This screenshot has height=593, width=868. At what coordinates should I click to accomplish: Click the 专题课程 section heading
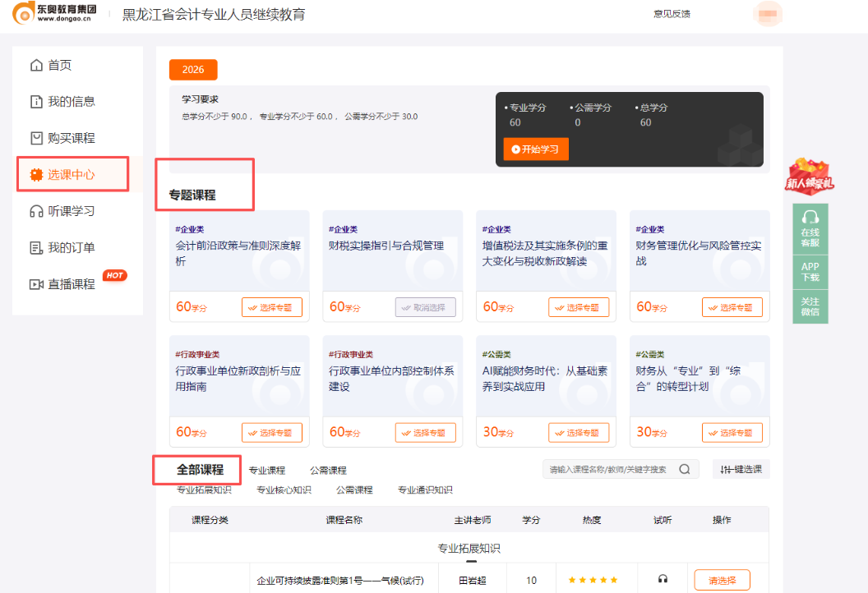point(192,195)
